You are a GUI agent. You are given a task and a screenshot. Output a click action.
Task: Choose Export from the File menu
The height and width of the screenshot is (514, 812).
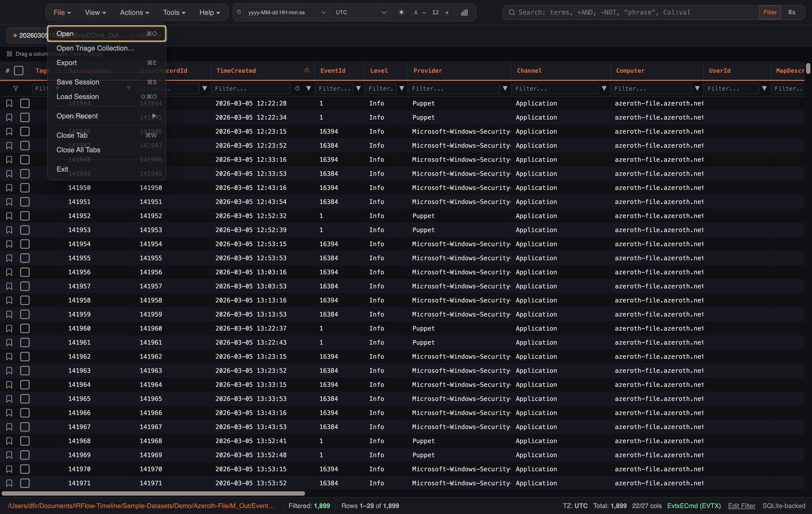107,63
